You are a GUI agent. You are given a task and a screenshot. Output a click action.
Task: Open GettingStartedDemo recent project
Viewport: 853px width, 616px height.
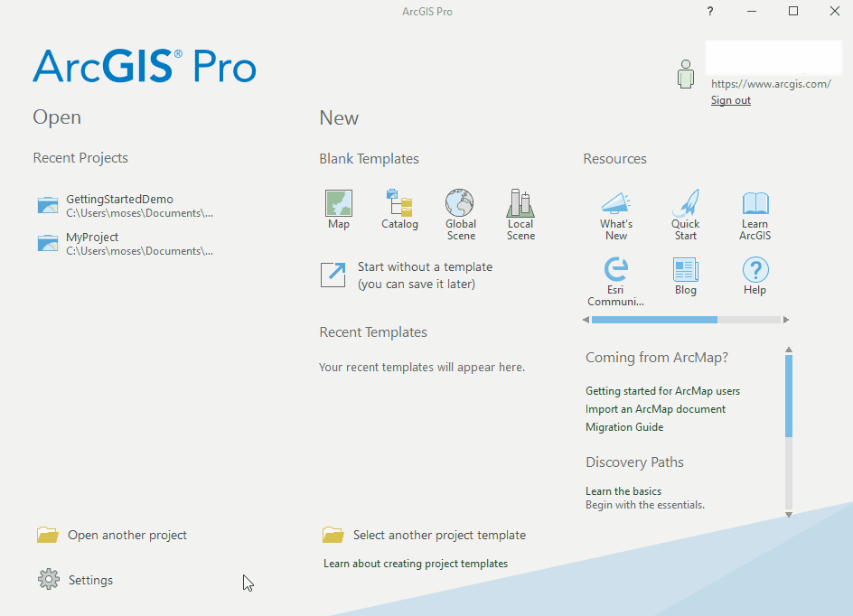point(126,206)
